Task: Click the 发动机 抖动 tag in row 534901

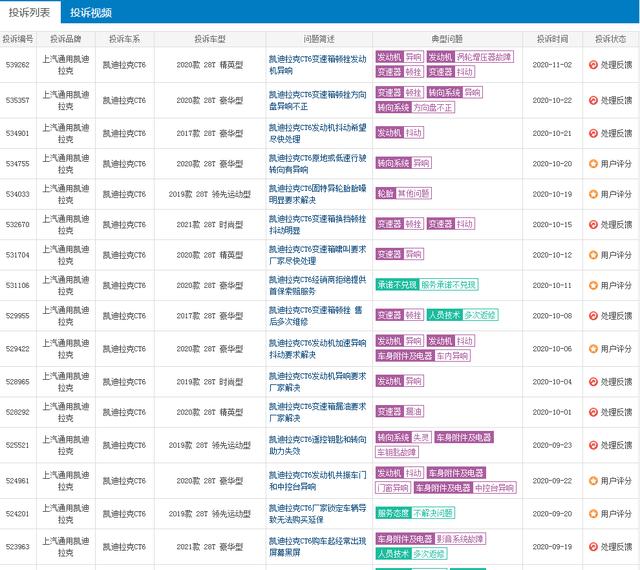Action: [x=400, y=133]
